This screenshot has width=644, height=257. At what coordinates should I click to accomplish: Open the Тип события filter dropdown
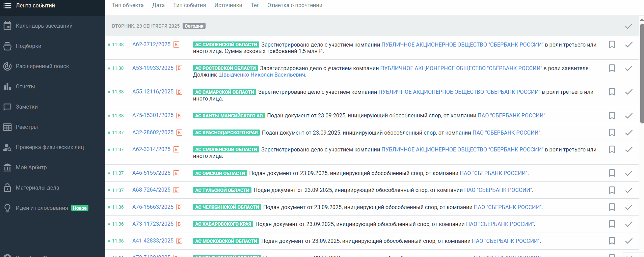pos(189,5)
